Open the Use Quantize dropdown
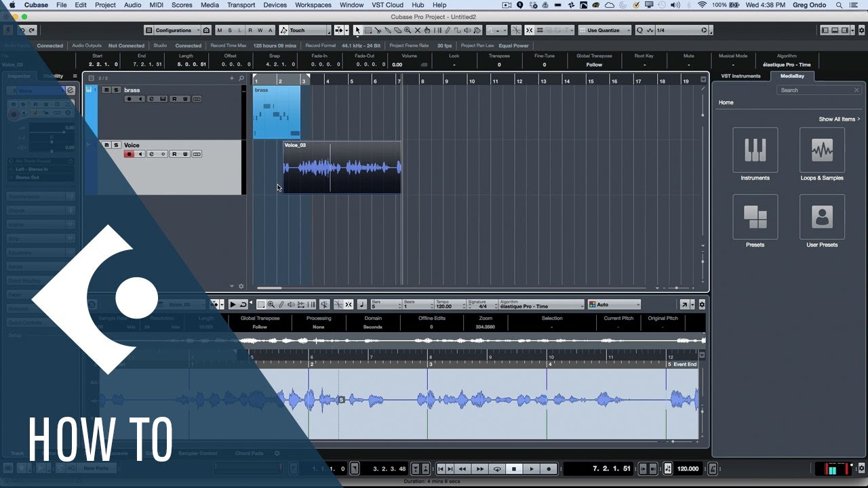 [x=605, y=30]
